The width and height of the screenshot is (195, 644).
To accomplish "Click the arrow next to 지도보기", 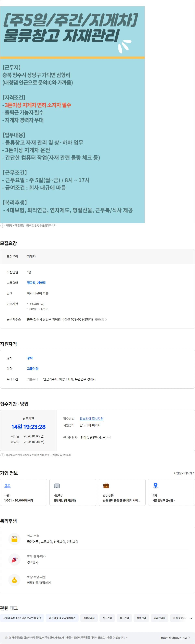I will coord(106,320).
